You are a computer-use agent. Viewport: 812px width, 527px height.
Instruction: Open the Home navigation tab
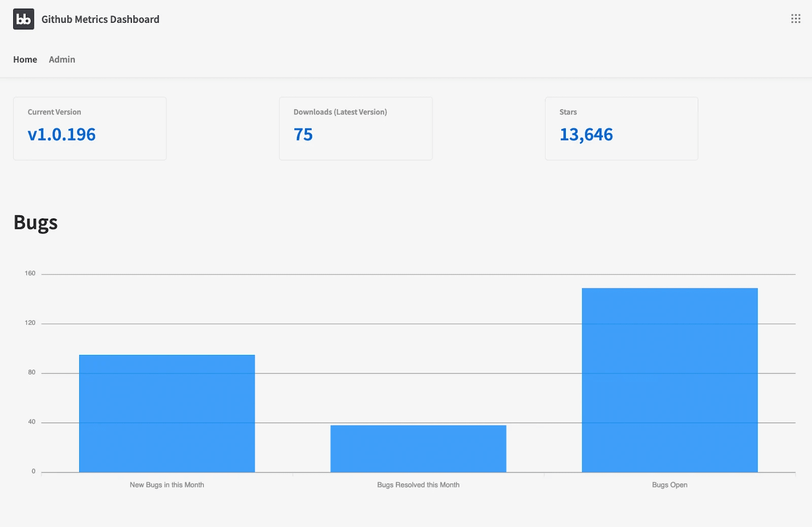click(25, 59)
